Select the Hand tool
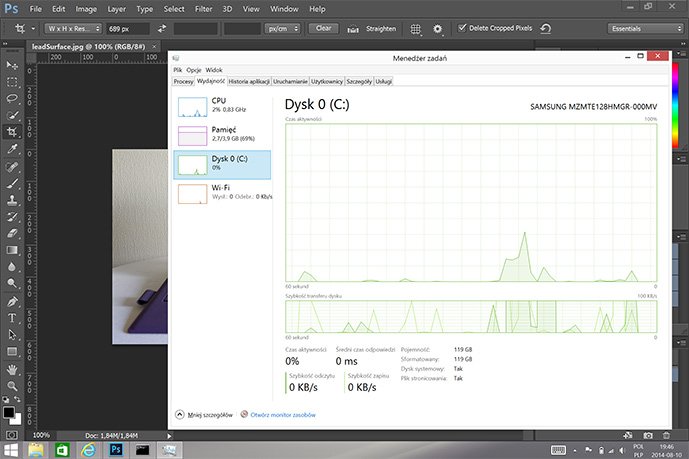The width and height of the screenshot is (689, 459). point(12,370)
